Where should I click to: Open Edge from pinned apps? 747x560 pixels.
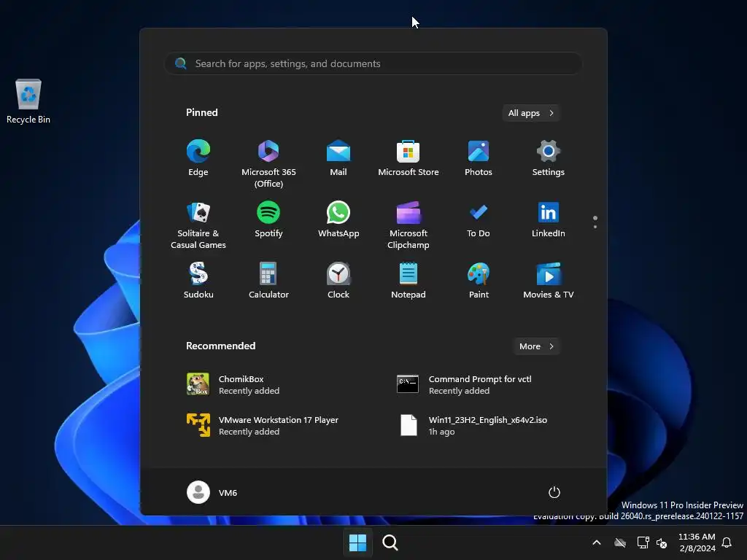(198, 158)
